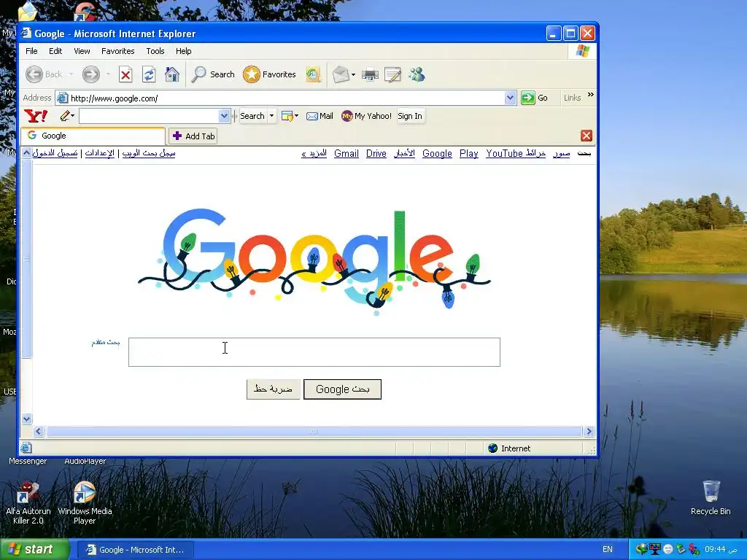Open the Recycle Bin on desktop

(x=711, y=497)
